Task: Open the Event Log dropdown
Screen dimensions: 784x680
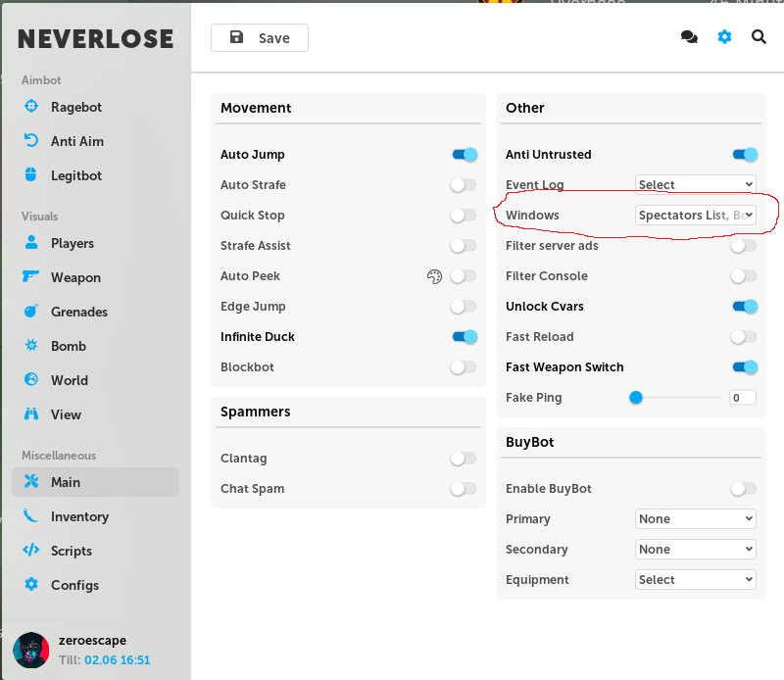Action: (x=696, y=184)
